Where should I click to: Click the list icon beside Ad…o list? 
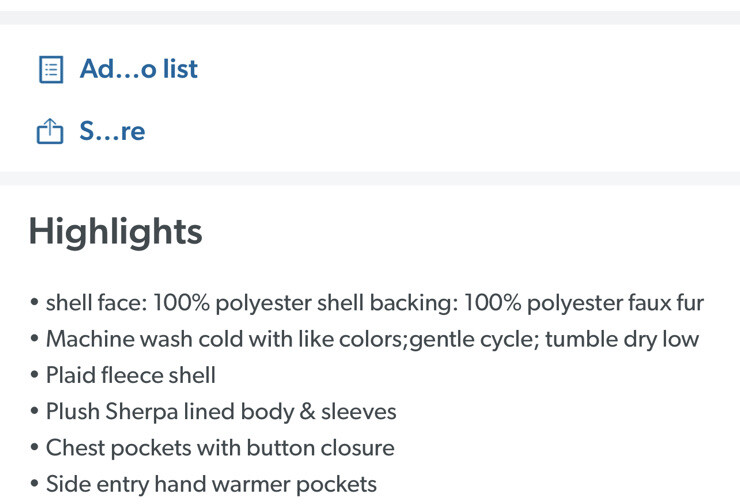tap(51, 69)
